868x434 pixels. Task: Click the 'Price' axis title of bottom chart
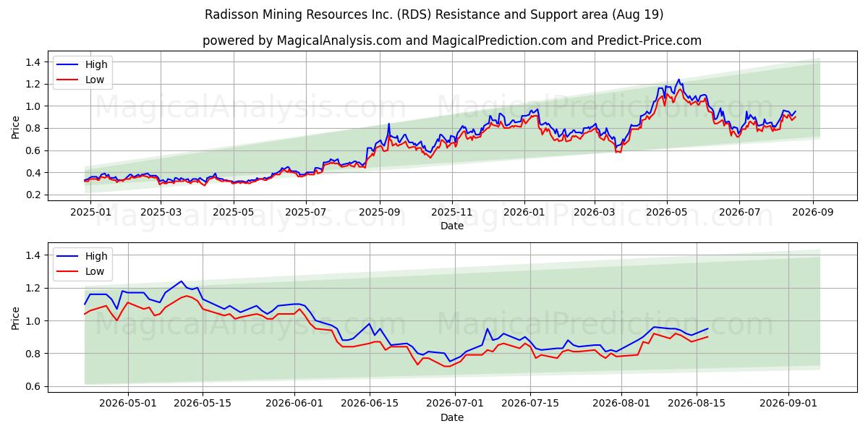pos(16,318)
